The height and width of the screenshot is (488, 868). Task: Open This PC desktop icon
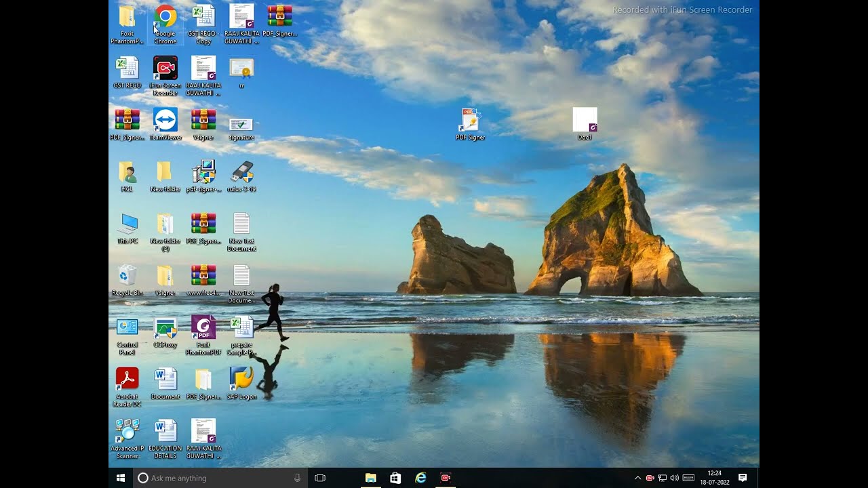(x=127, y=228)
